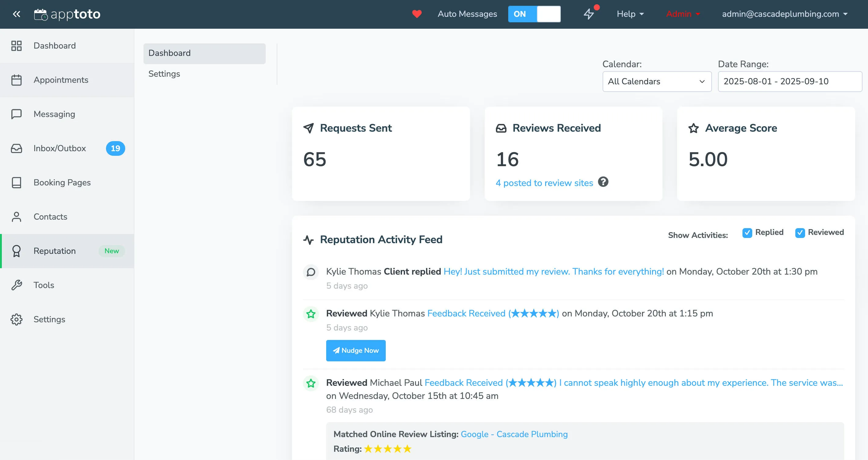Viewport: 868px width, 460px height.
Task: Click the Reputation badge icon
Action: 16,251
